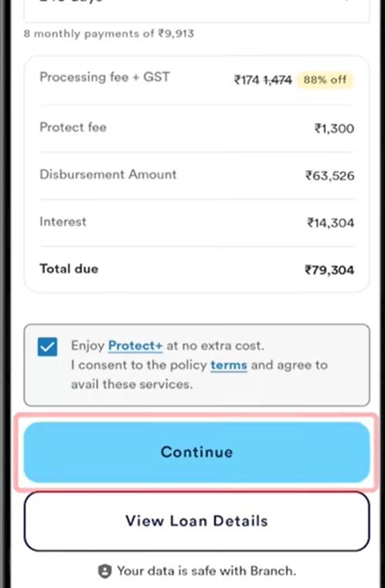This screenshot has width=385, height=588.
Task: Tap the blue Continue button
Action: click(x=196, y=452)
